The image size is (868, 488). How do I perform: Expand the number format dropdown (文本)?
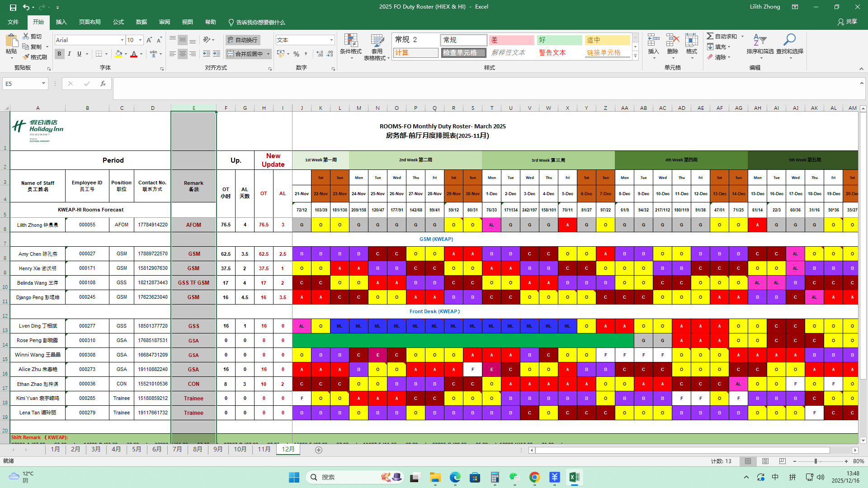[331, 40]
